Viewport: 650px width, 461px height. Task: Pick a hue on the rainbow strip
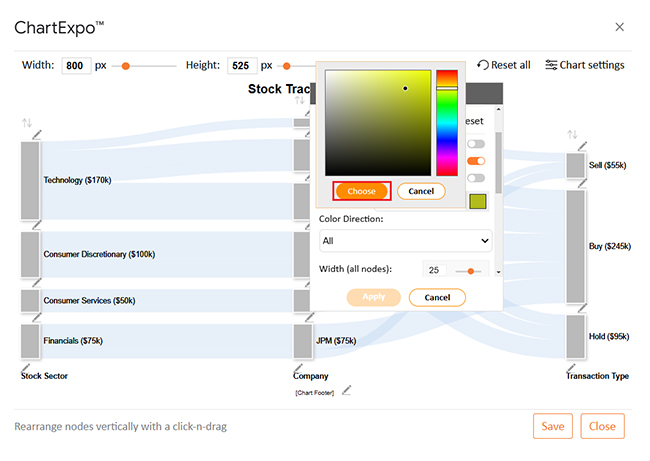click(x=447, y=123)
